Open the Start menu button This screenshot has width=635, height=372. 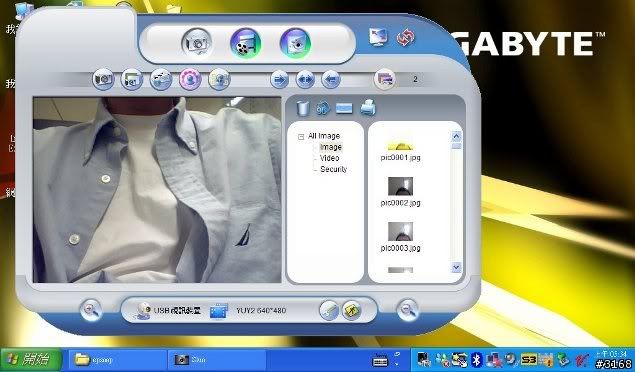pyautogui.click(x=31, y=359)
